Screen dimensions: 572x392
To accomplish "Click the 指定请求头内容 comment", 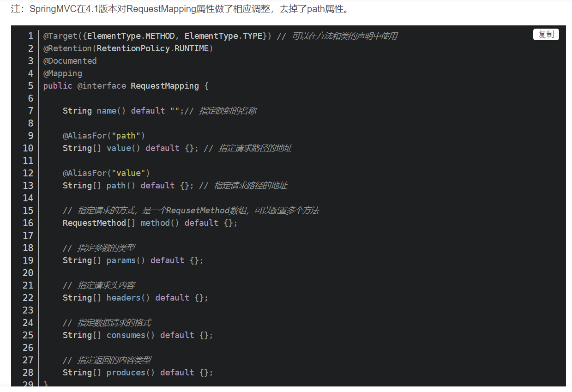I will pyautogui.click(x=99, y=285).
